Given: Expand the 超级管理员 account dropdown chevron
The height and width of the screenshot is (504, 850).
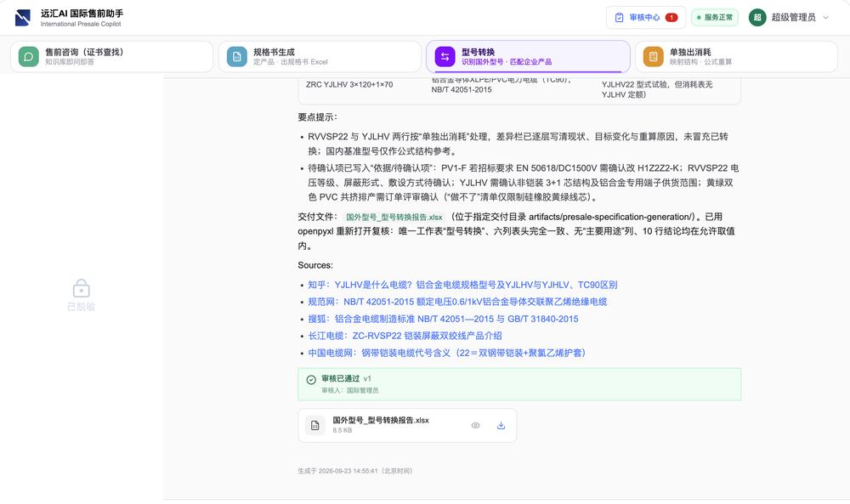Looking at the screenshot, I should point(825,17).
